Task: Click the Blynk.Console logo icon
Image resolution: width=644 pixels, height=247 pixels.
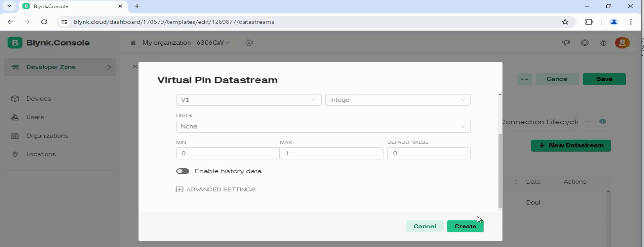Action: click(x=15, y=43)
